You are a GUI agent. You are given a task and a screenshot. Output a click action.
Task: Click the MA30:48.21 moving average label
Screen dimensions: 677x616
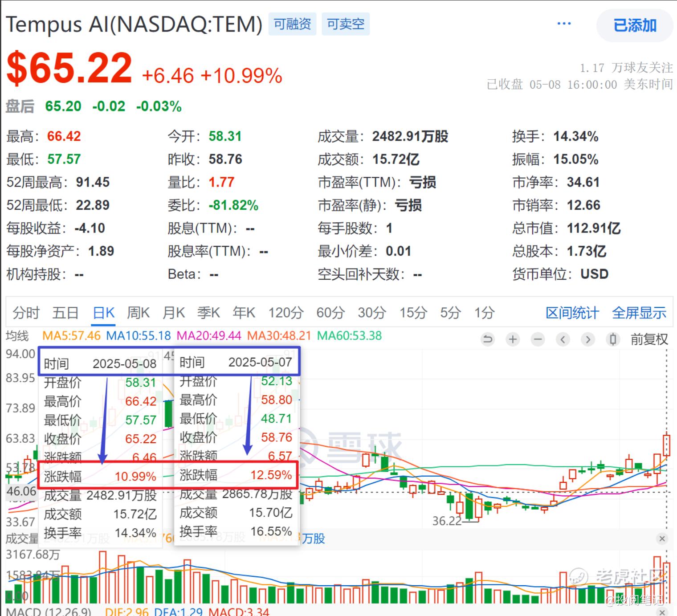pyautogui.click(x=279, y=336)
